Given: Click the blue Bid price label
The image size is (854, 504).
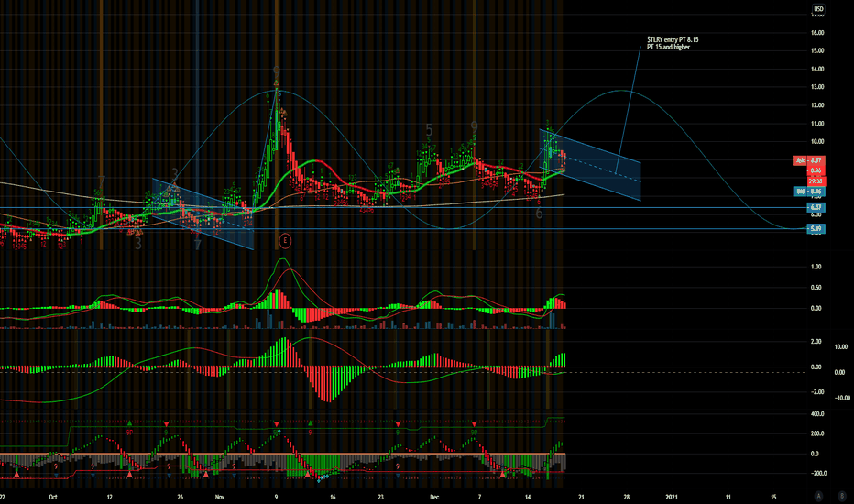Looking at the screenshot, I should [809, 192].
